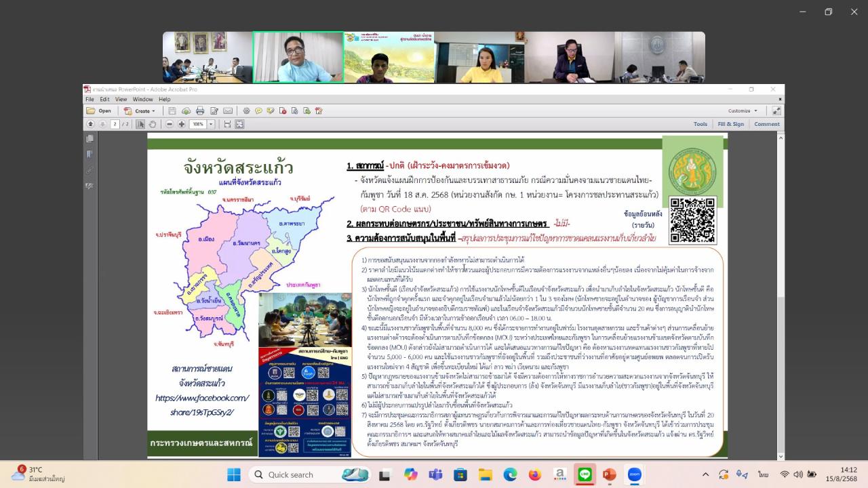Toggle the Hand panning tool
The image size is (868, 488).
click(x=153, y=124)
